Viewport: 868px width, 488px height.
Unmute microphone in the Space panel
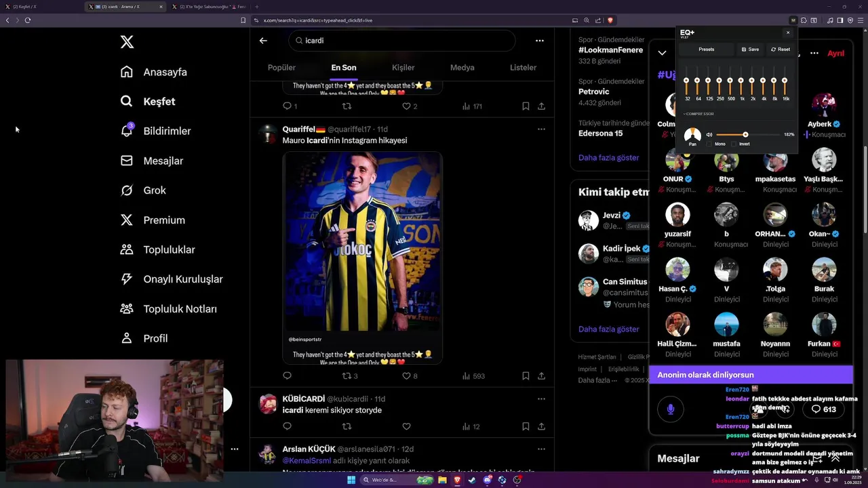coord(671,409)
